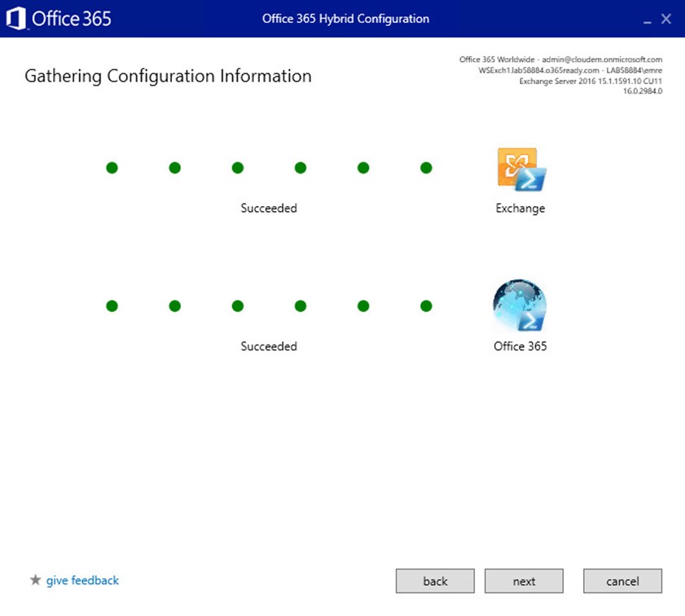Click the Exchange PowerShell icon

tap(521, 169)
